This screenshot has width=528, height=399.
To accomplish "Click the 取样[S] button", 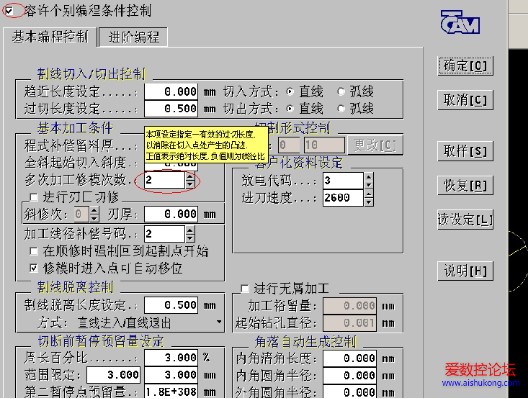I will coord(465,151).
